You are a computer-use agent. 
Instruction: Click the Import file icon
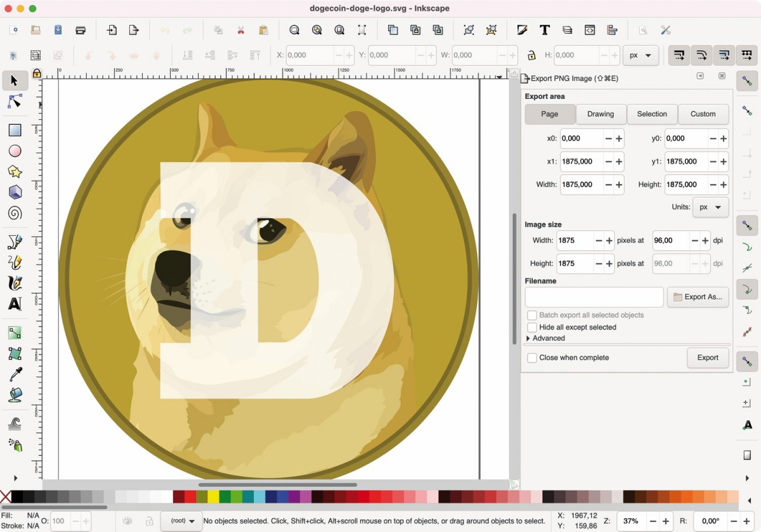click(x=112, y=30)
